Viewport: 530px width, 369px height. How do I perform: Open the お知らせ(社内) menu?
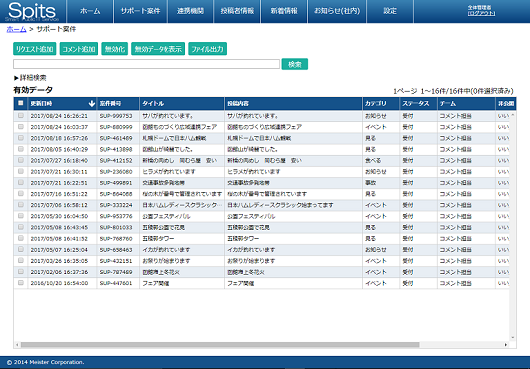[x=337, y=11]
